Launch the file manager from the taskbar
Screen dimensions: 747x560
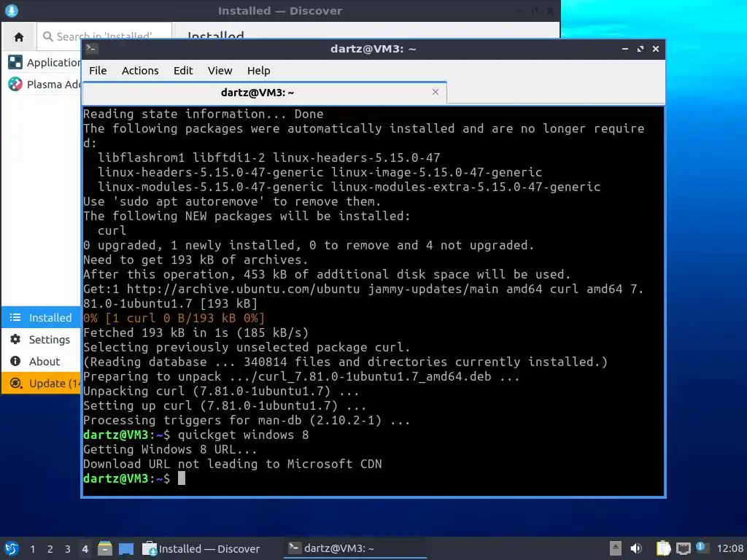tap(105, 548)
